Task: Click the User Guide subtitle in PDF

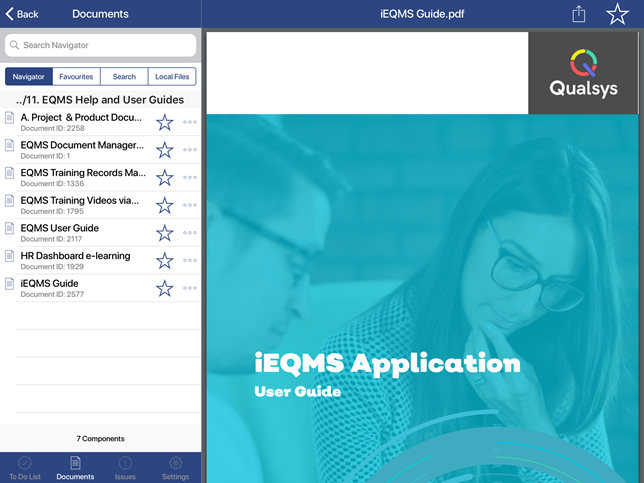Action: (298, 391)
